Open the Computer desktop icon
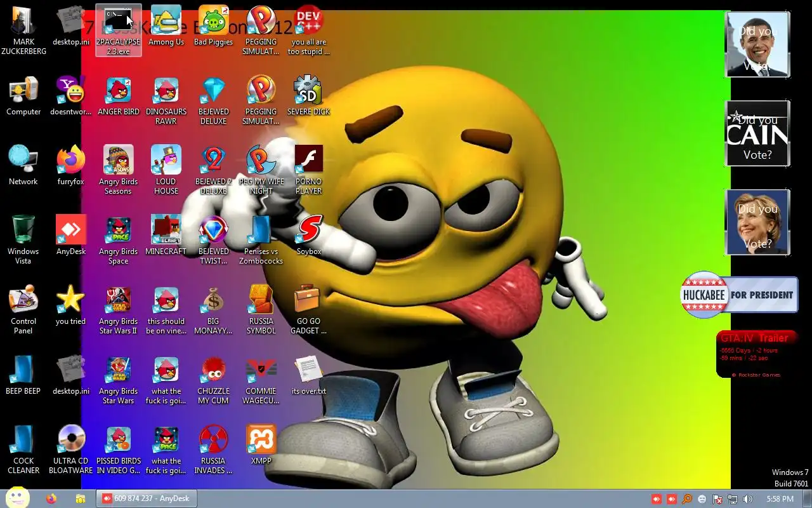812x508 pixels. click(x=23, y=97)
